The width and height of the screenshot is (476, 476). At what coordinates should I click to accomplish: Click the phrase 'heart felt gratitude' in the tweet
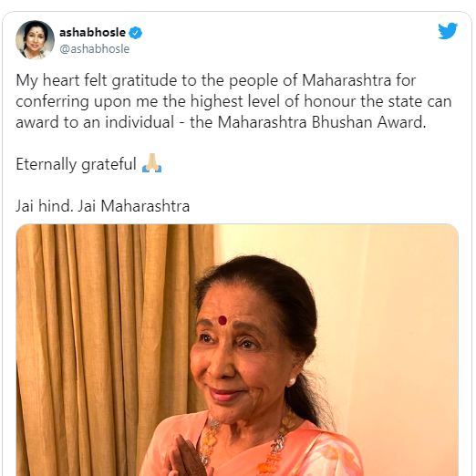[109, 81]
